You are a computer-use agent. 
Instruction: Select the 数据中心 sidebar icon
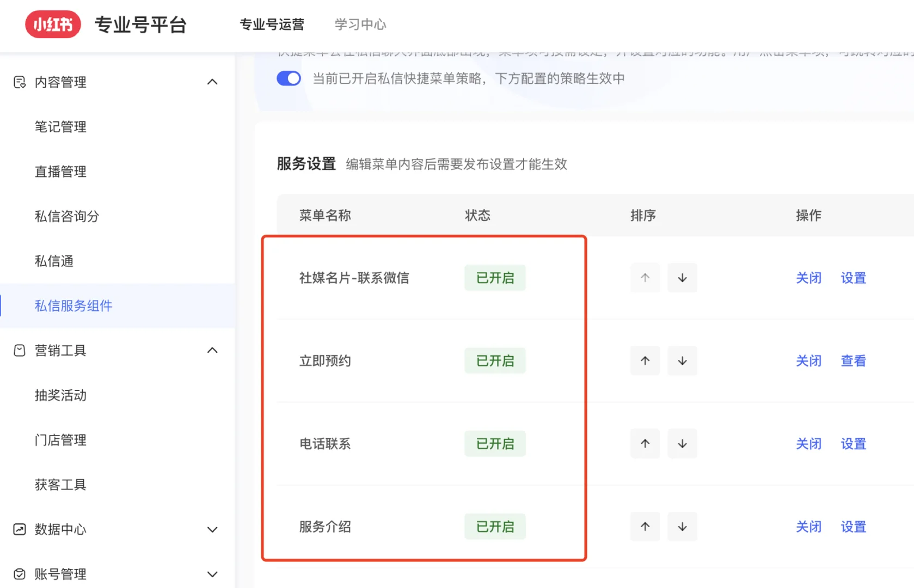[x=19, y=529]
